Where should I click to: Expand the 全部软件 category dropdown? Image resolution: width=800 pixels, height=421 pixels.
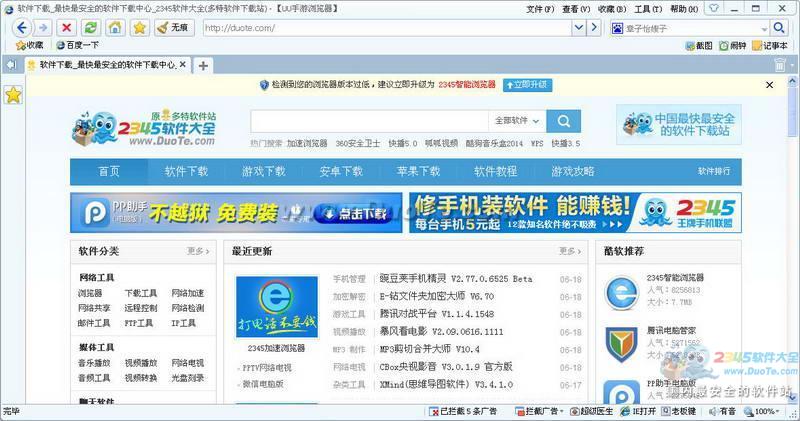517,121
